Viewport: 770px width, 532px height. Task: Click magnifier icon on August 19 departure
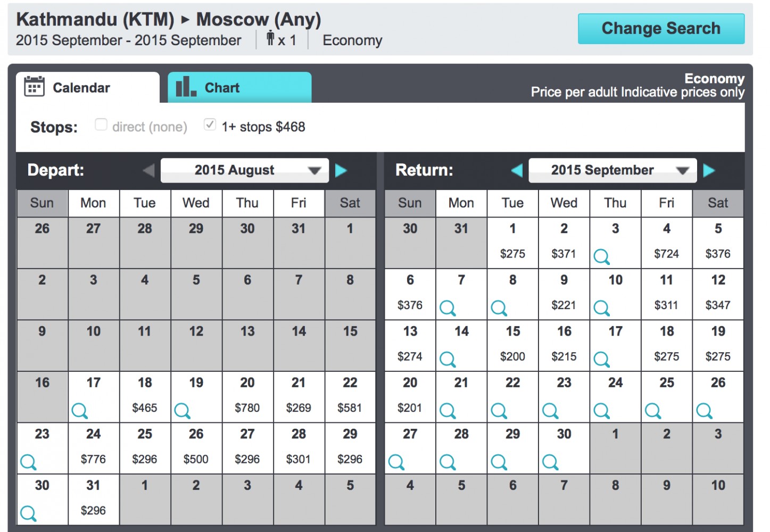[182, 410]
